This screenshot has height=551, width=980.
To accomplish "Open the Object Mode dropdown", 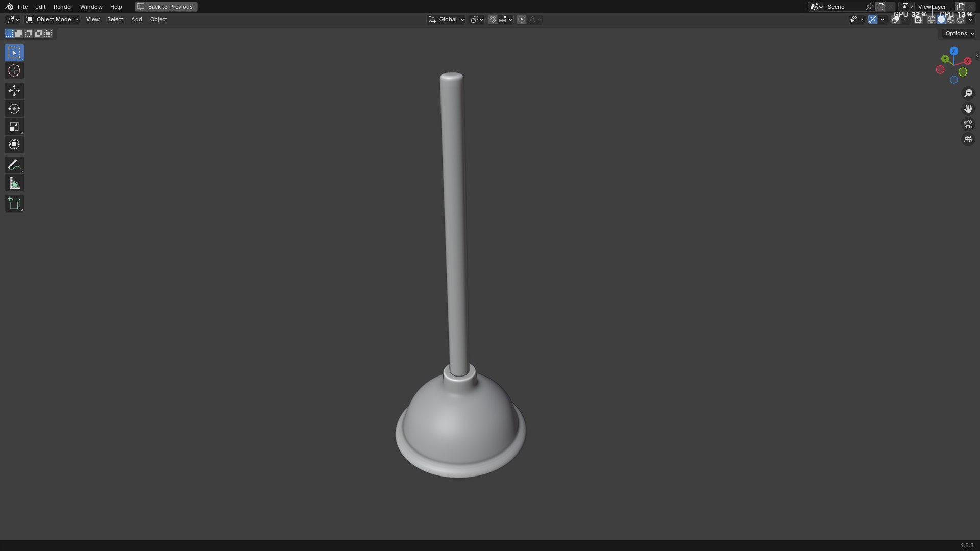I will pos(52,19).
